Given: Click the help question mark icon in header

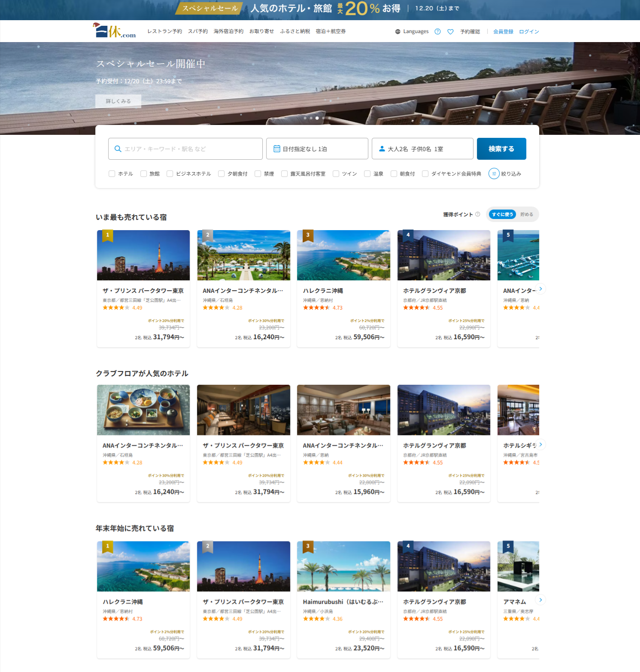Looking at the screenshot, I should pyautogui.click(x=437, y=32).
